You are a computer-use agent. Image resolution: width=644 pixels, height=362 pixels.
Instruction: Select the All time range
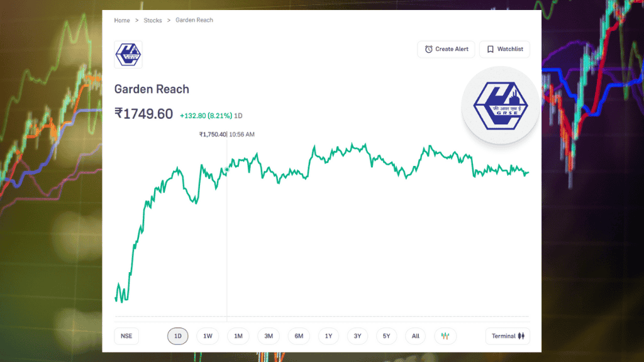click(x=416, y=336)
